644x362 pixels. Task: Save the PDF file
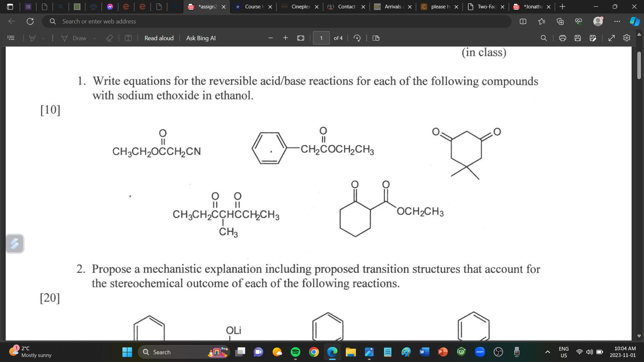[577, 38]
